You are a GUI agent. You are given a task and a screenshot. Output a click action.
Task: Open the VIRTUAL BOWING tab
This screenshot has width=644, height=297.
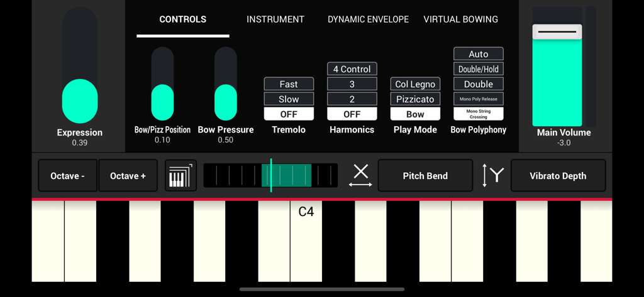coord(460,19)
